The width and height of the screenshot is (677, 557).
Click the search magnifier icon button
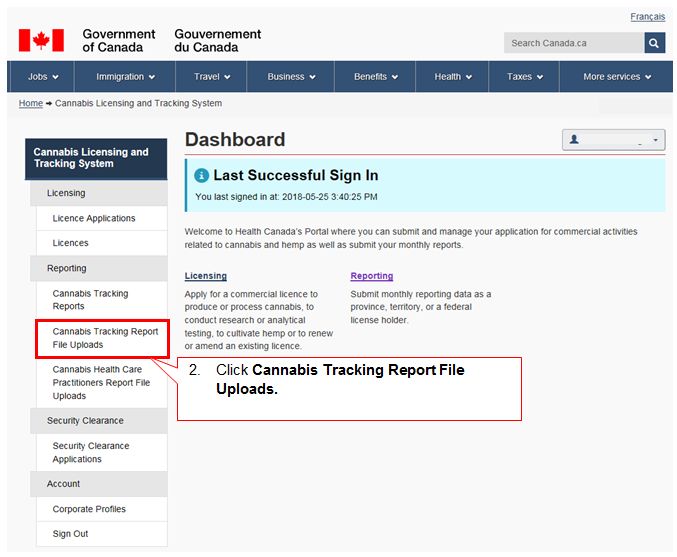coord(654,43)
